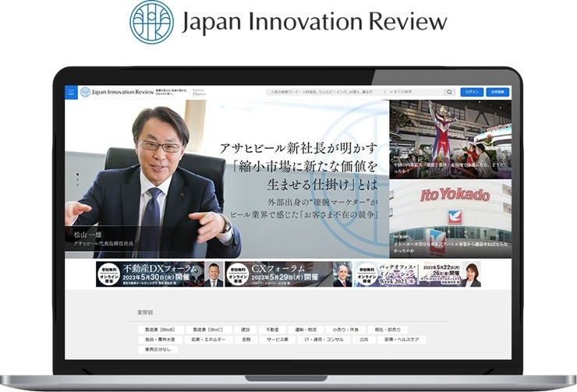Screen dimensions: 577x392
Task: Select the 不動産 industry tag
Action: 272,330
